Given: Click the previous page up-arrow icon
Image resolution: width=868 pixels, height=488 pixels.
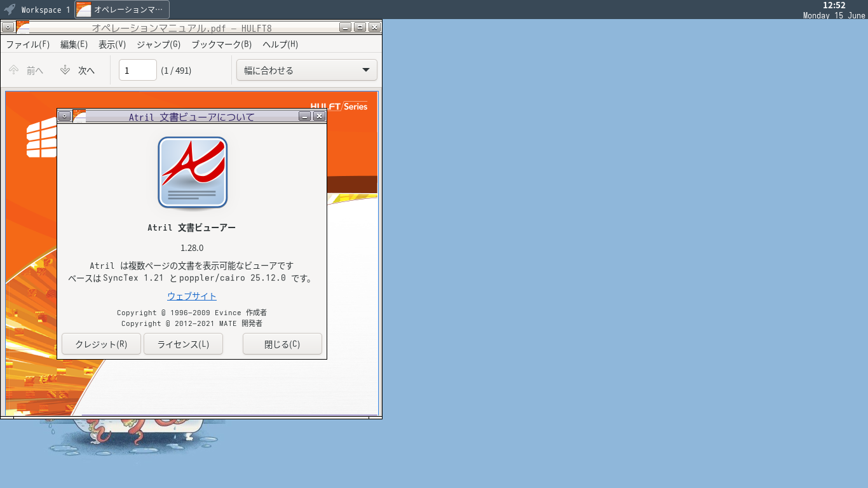Looking at the screenshot, I should point(14,70).
